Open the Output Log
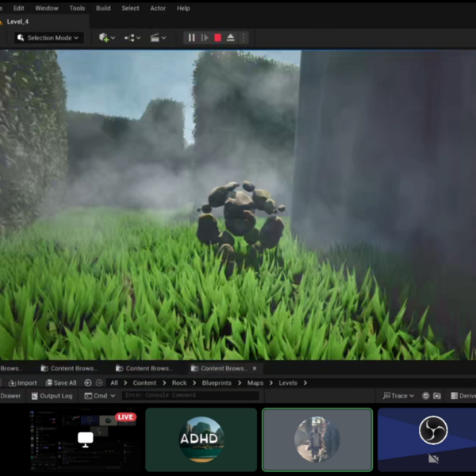Screen dimensions: 476x476 point(52,396)
